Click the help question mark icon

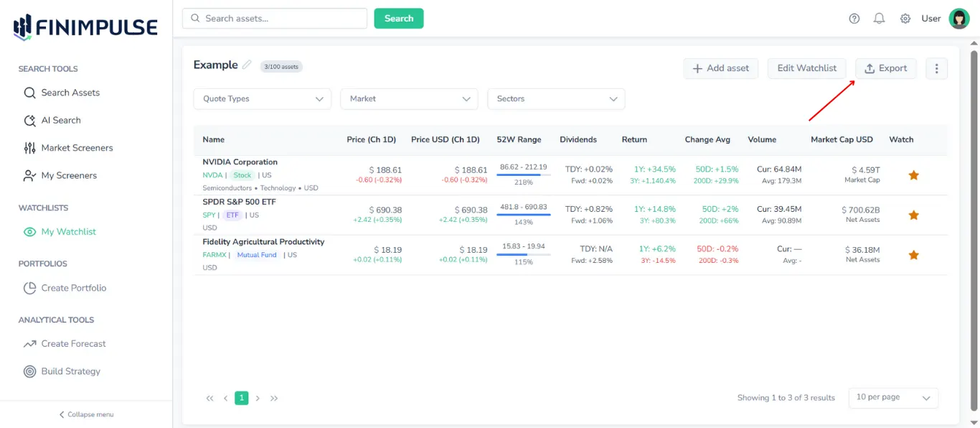[854, 19]
